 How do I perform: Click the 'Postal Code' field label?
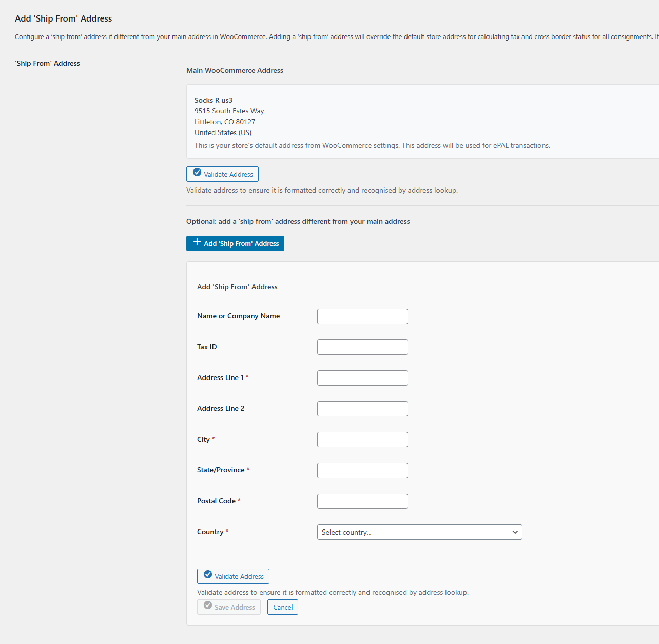pyautogui.click(x=216, y=501)
